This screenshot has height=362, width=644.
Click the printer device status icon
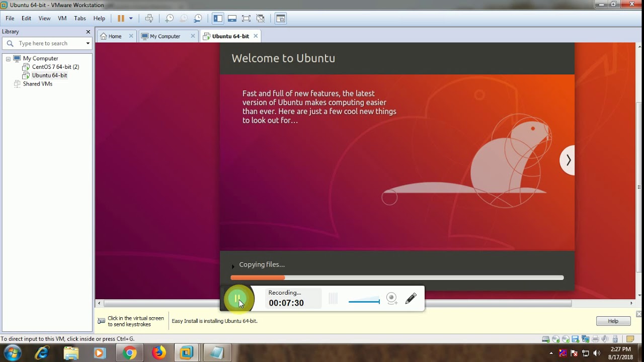point(595,339)
